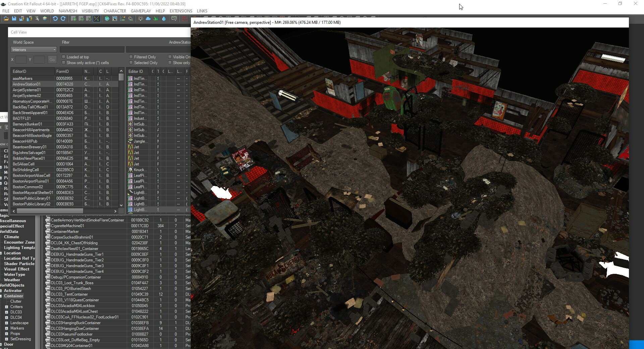Screen dimensions: 644x349
Task: Select the Clutter tree item
Action: pos(16,301)
